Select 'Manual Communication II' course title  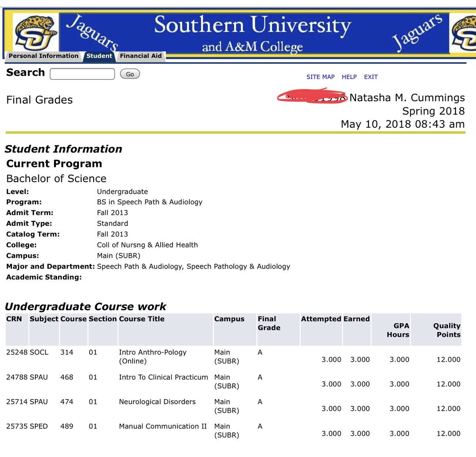click(163, 426)
